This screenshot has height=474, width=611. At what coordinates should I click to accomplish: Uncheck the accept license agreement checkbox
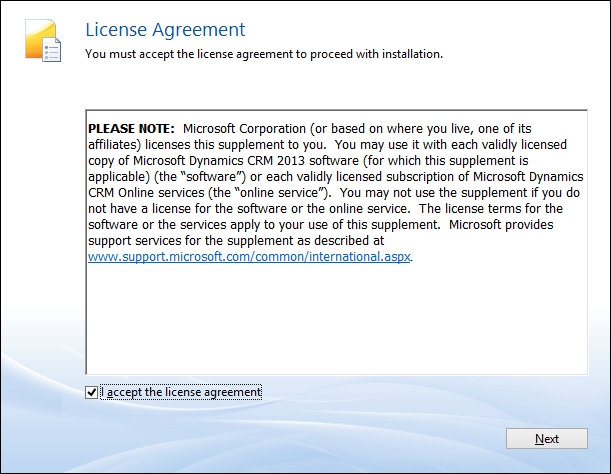[x=92, y=392]
